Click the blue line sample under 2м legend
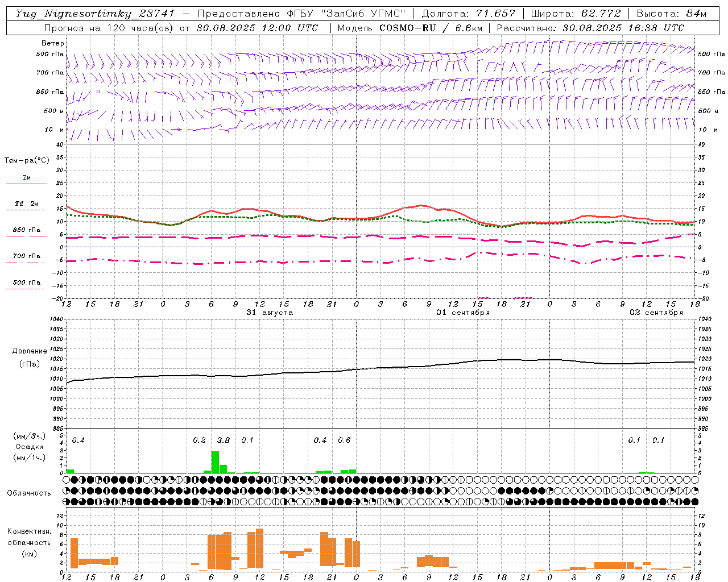 26,184
